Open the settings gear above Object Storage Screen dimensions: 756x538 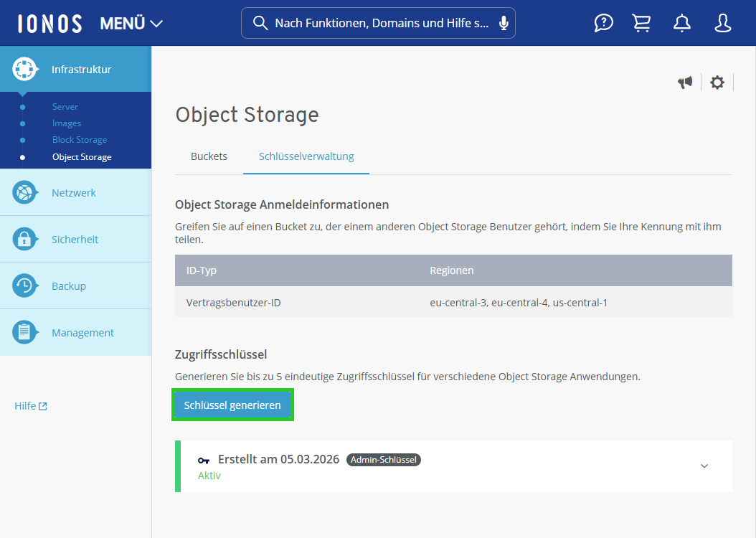pyautogui.click(x=717, y=82)
